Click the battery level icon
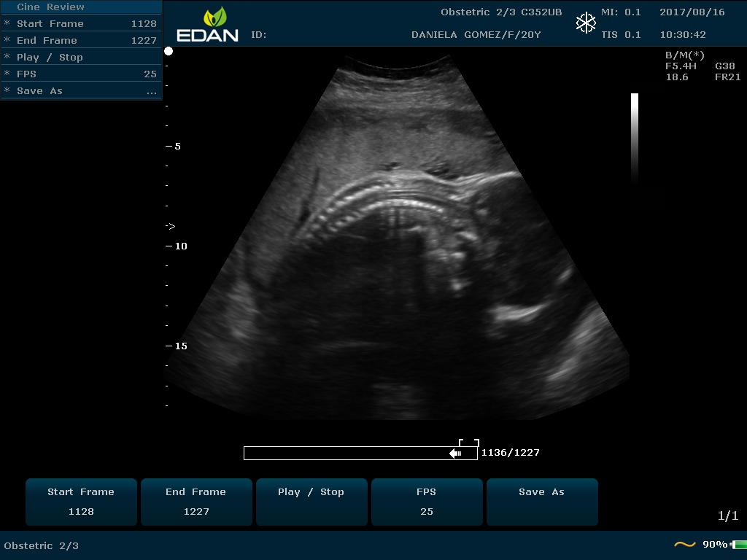The width and height of the screenshot is (747, 560). pos(738,545)
